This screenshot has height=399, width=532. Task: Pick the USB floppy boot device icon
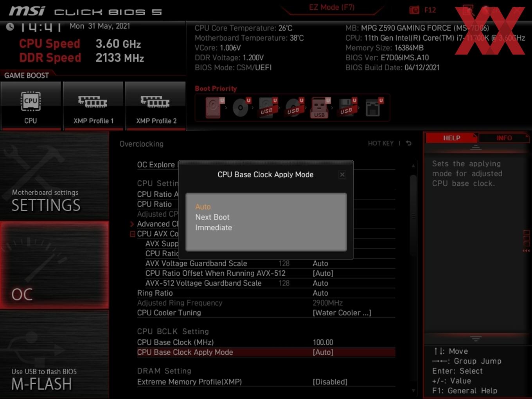(x=347, y=108)
